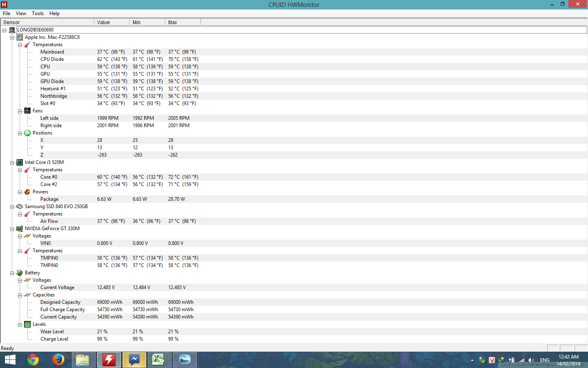This screenshot has width=588, height=368.
Task: Collapse the Apple Inc. Mac-F22586C8 node
Action: [12, 38]
